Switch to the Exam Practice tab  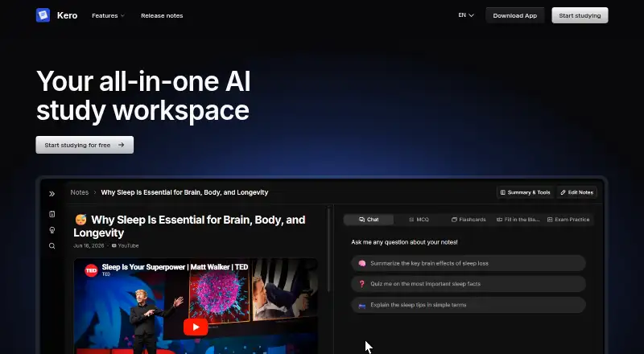pos(568,220)
